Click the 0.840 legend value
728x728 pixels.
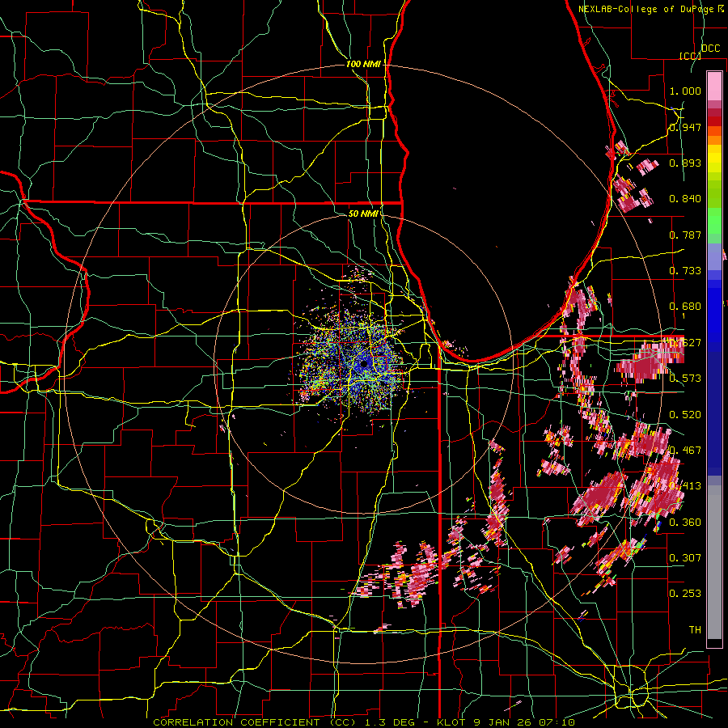(685, 199)
